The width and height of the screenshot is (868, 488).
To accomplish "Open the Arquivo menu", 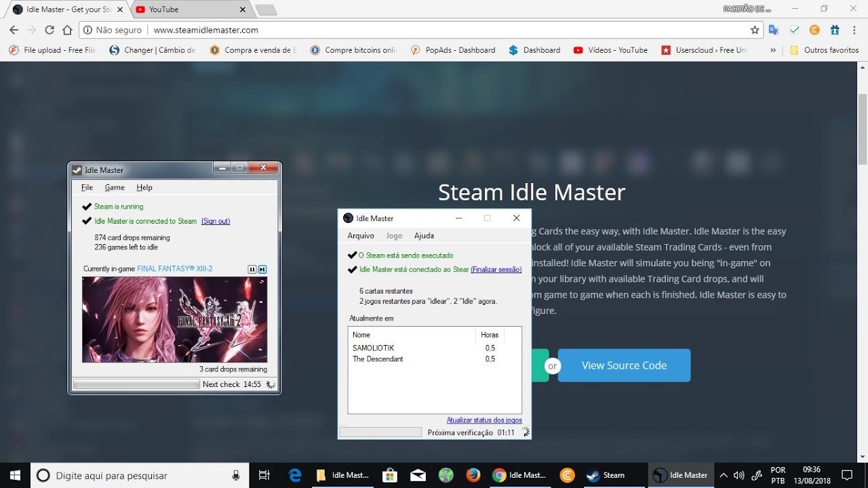I will click(361, 236).
